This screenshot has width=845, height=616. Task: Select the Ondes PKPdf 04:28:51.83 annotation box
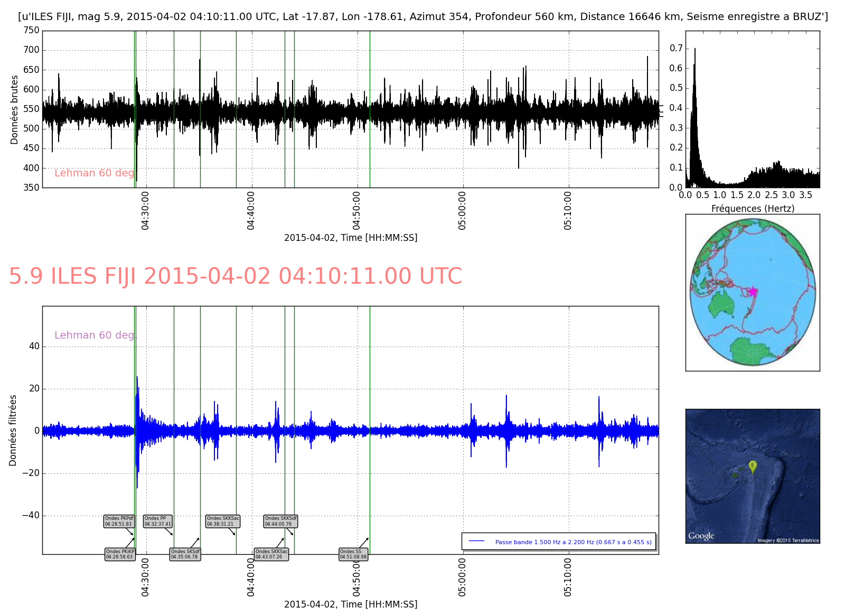[x=119, y=521]
